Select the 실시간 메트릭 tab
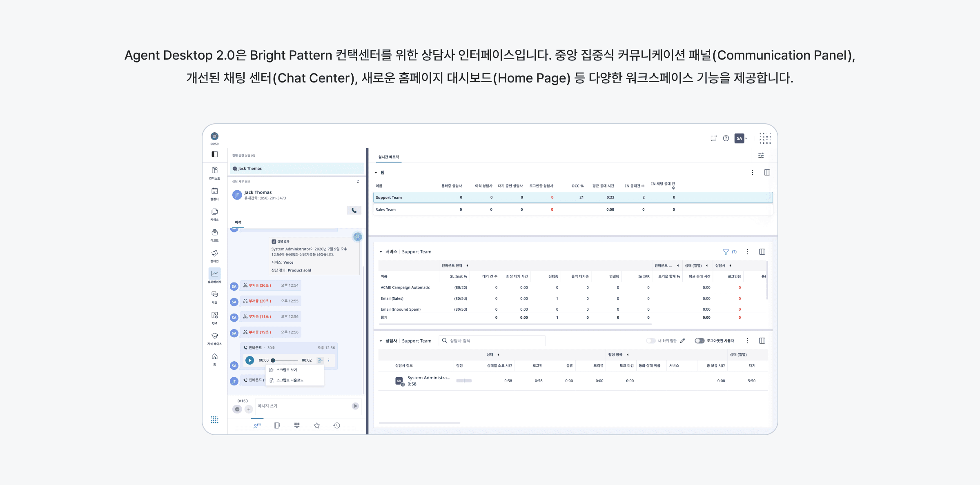This screenshot has width=980, height=485. (x=389, y=157)
